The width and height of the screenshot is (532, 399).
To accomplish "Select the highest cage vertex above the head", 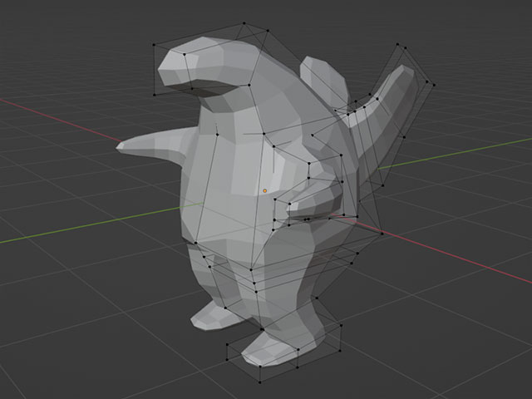I will (244, 23).
